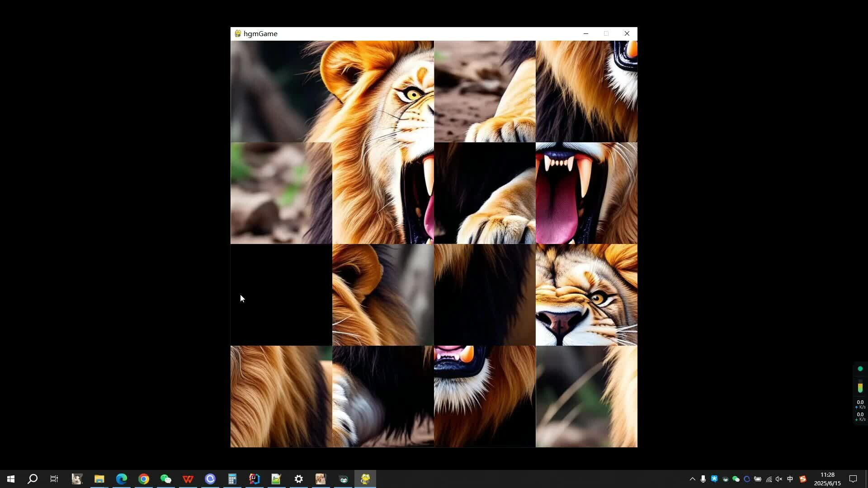
Task: Open IntelliJ IDEA from the taskbar
Action: (255, 479)
